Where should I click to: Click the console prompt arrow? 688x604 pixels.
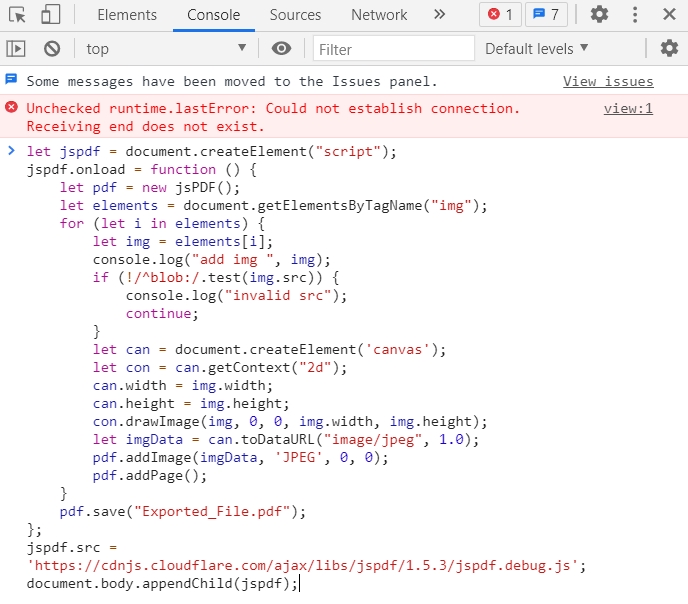(11, 151)
